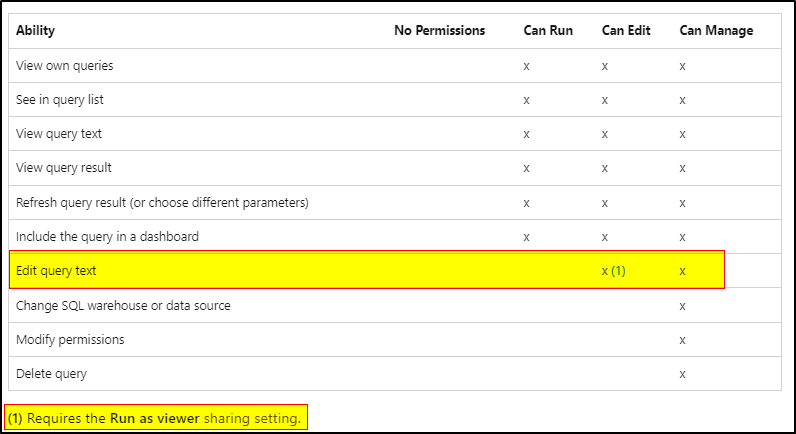Click the Can Edit column header
The width and height of the screenshot is (796, 434).
pos(626,30)
